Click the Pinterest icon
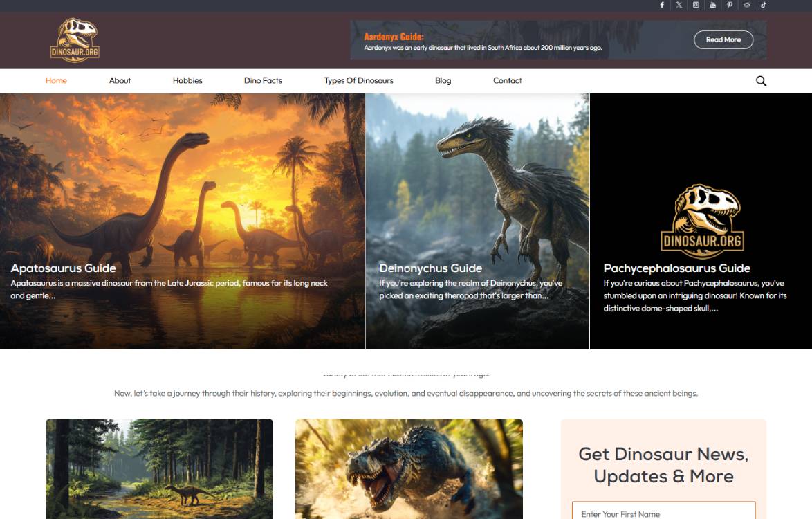This screenshot has height=519, width=812. tap(730, 5)
